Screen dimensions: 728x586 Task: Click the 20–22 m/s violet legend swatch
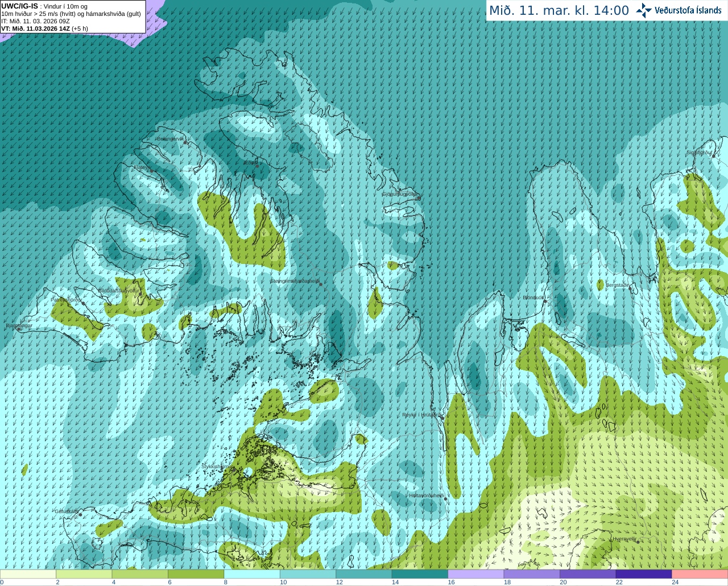[588, 574]
